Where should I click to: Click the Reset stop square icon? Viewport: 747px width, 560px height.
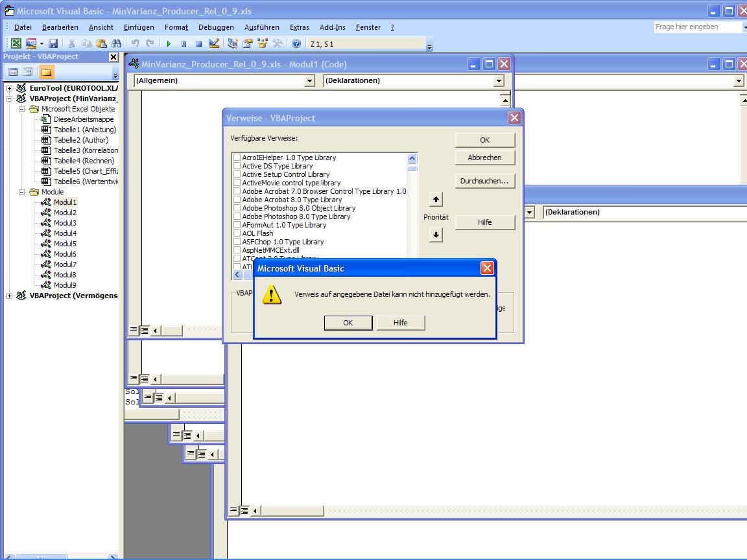click(198, 44)
